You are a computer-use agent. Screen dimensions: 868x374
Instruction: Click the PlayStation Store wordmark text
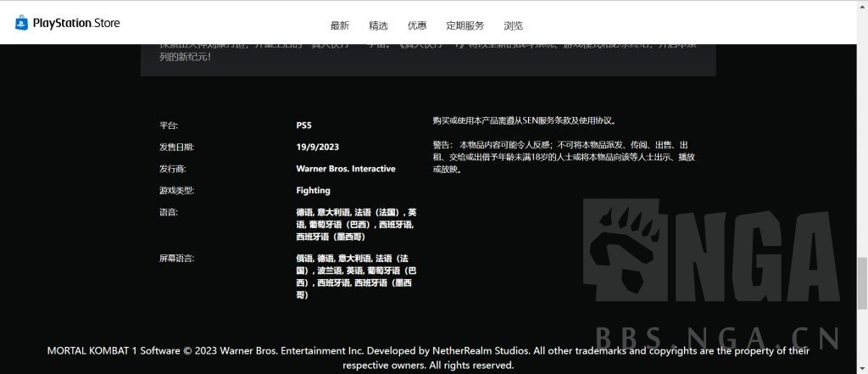[x=76, y=24]
